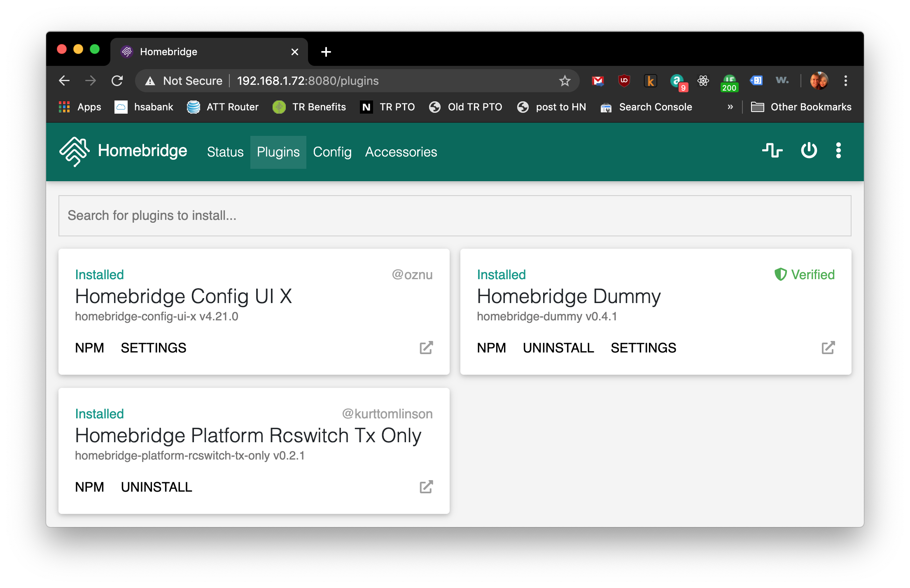
Task: Open Config UI X external link icon
Action: pos(426,348)
